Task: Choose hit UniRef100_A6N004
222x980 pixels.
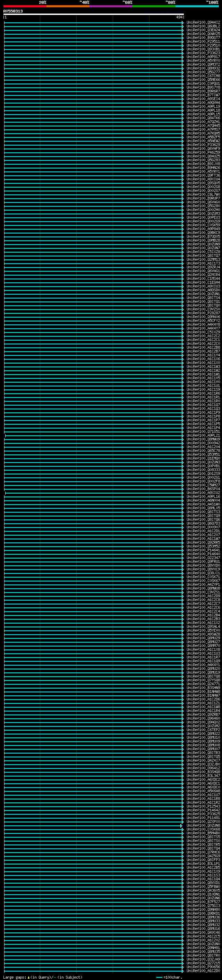Action: pyautogui.click(x=203, y=500)
